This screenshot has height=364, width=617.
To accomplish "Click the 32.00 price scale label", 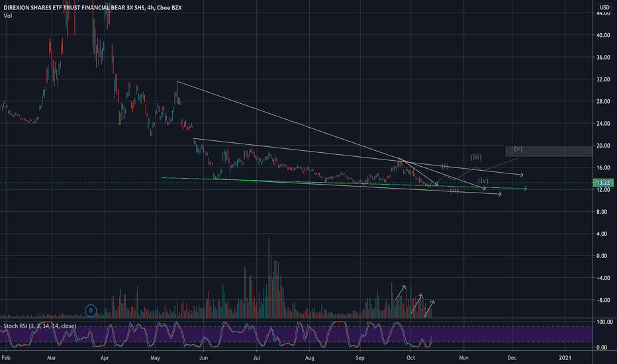I will pyautogui.click(x=603, y=79).
